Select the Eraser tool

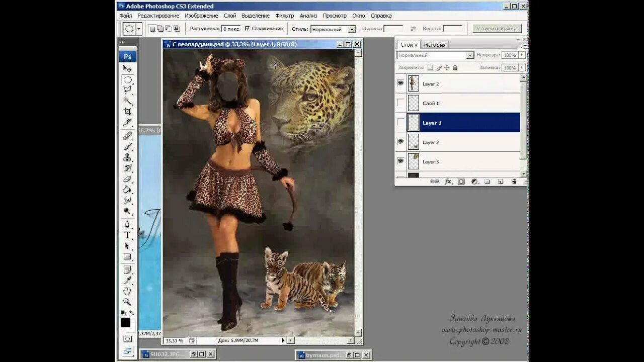click(x=127, y=178)
